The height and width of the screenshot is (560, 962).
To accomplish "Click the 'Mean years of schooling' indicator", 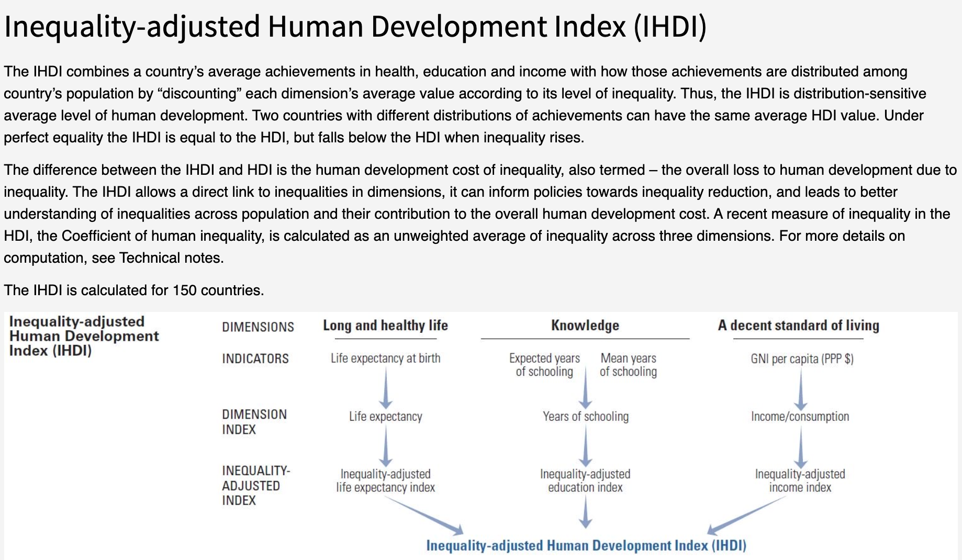I will (x=628, y=365).
